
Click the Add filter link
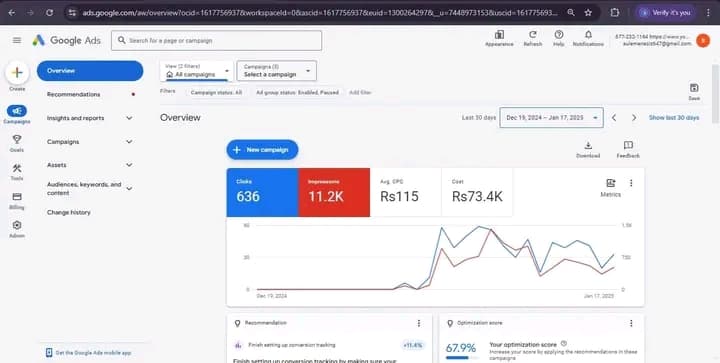[360, 92]
